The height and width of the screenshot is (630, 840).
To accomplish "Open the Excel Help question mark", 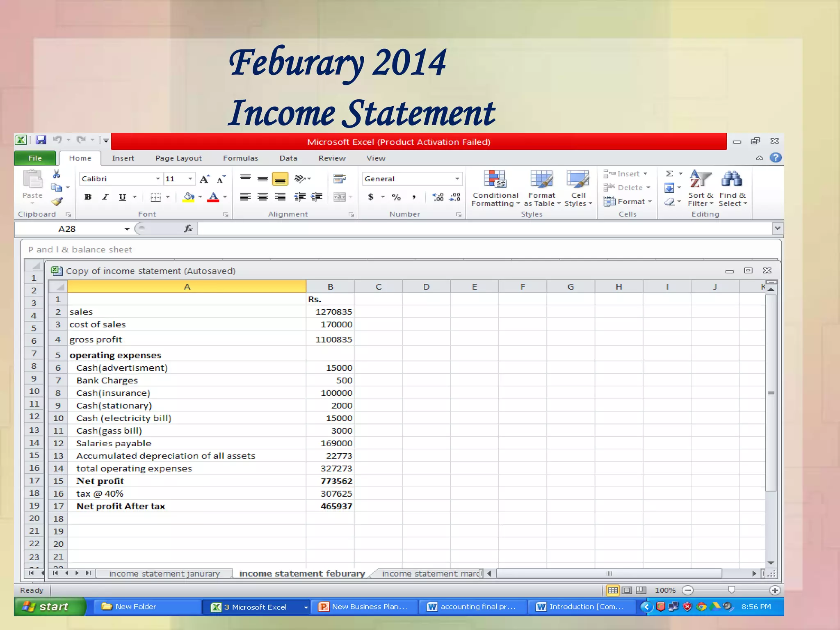I will click(776, 158).
